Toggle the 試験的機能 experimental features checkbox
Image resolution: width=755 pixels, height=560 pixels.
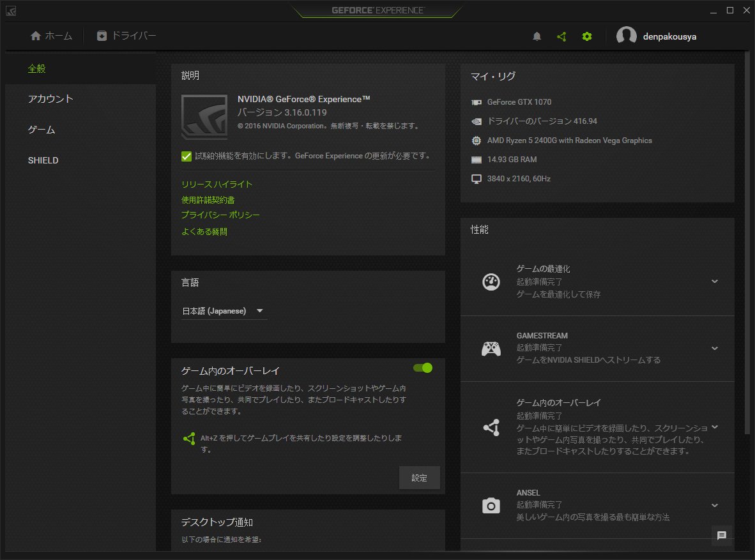tap(187, 156)
